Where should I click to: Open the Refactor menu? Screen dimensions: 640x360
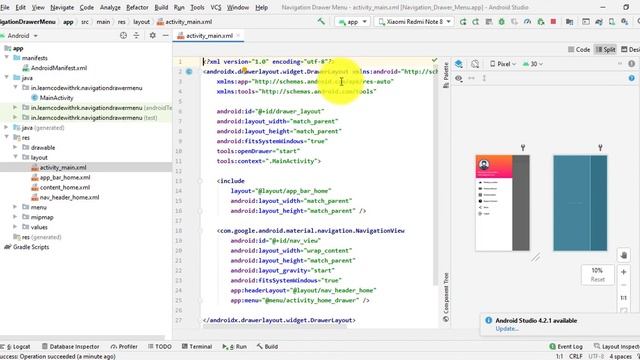pyautogui.click(x=137, y=7)
